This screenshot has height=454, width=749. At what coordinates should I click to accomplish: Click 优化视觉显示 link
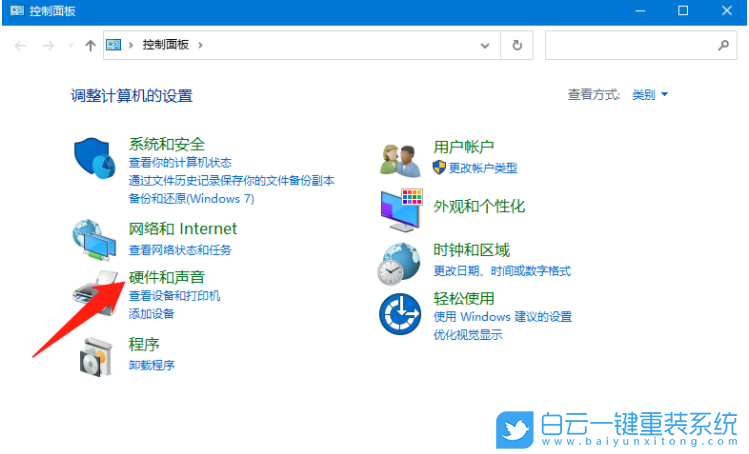tap(468, 335)
